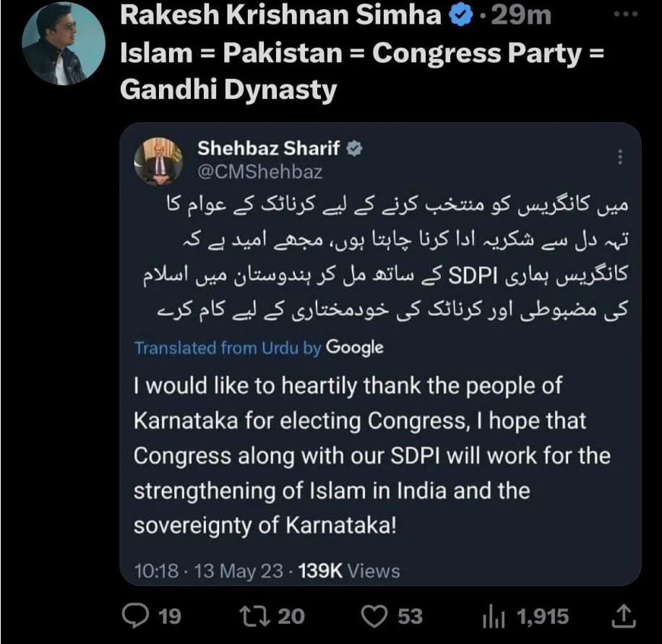Open Shehbaz Sharif's avatar in quoted tweet
Image resolution: width=662 pixels, height=644 pixels.
click(158, 160)
